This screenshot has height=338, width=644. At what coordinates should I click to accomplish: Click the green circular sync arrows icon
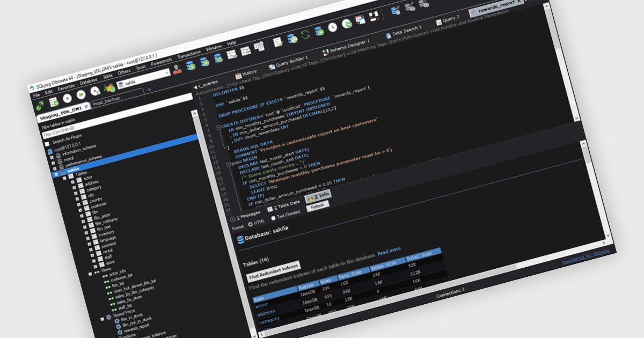pyautogui.click(x=305, y=34)
